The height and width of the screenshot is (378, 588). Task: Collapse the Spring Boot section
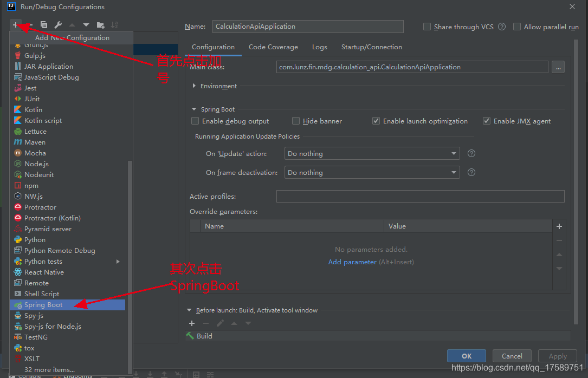pos(194,109)
